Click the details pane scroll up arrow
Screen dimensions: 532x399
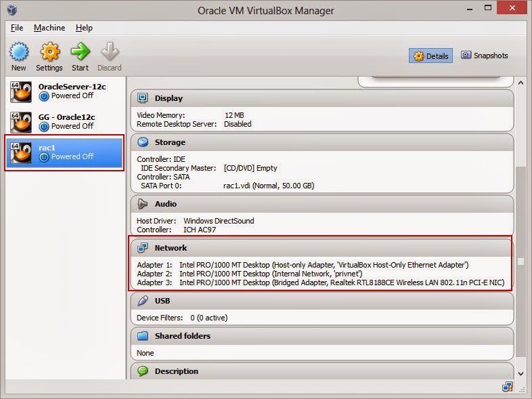click(520, 83)
